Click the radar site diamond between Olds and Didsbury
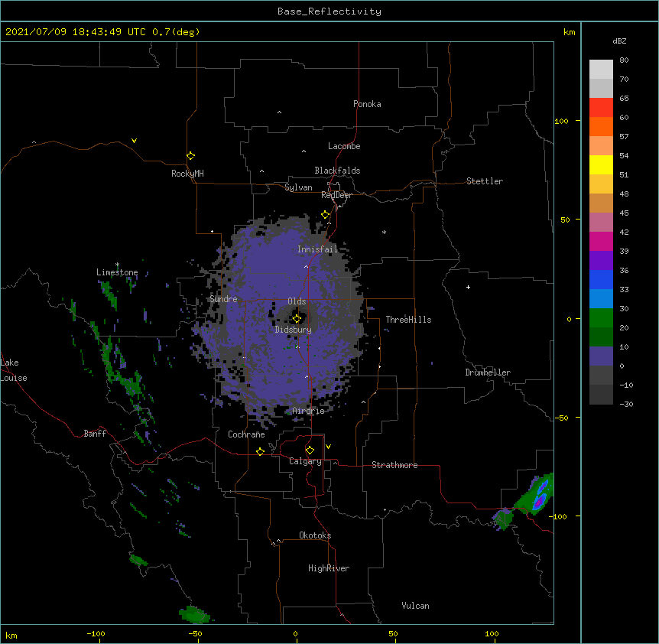This screenshot has width=659, height=644. [x=297, y=318]
